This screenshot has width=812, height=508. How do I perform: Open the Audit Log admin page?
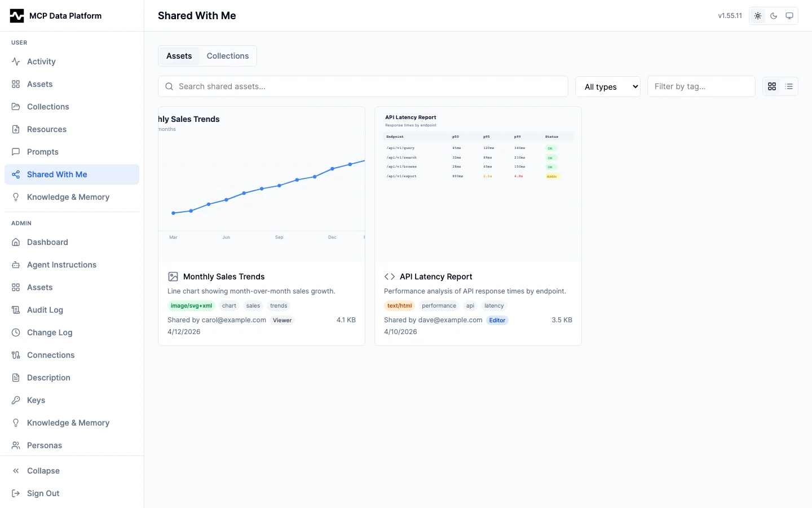click(45, 310)
